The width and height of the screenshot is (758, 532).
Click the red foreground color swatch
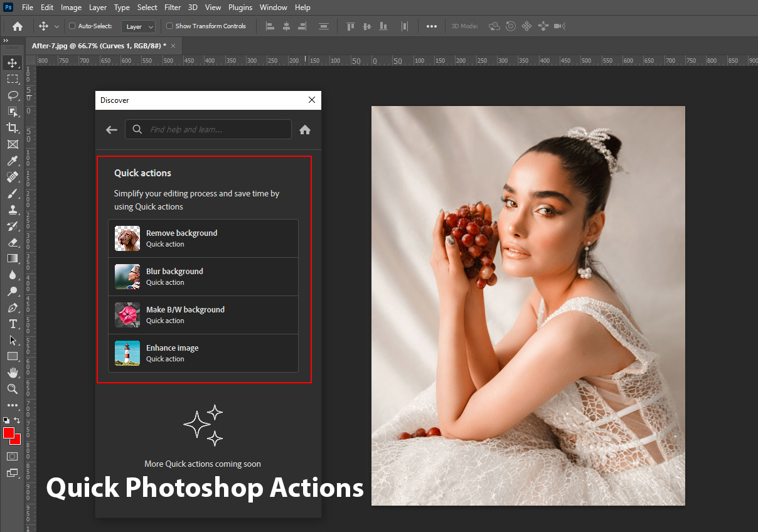tap(9, 433)
